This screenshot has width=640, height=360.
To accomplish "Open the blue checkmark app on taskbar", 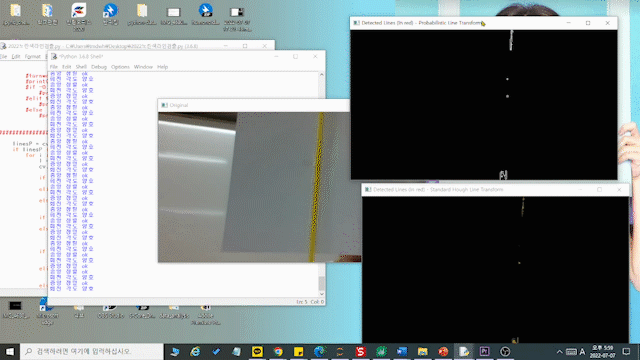I will click(216, 351).
